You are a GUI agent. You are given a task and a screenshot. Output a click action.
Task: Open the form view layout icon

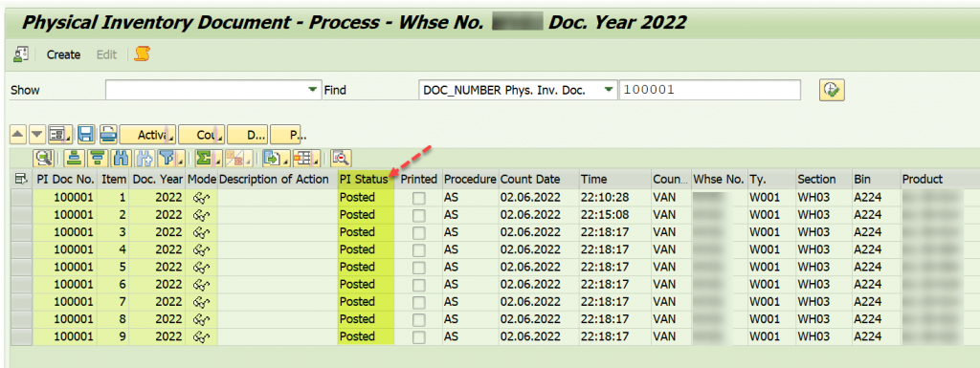point(60,134)
